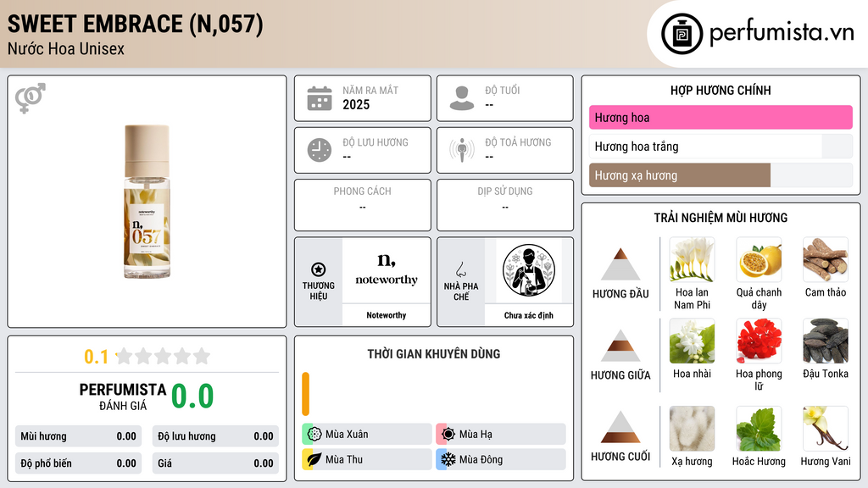The height and width of the screenshot is (488, 868).
Task: Click the unisex gender symbol icon
Action: pyautogui.click(x=31, y=98)
